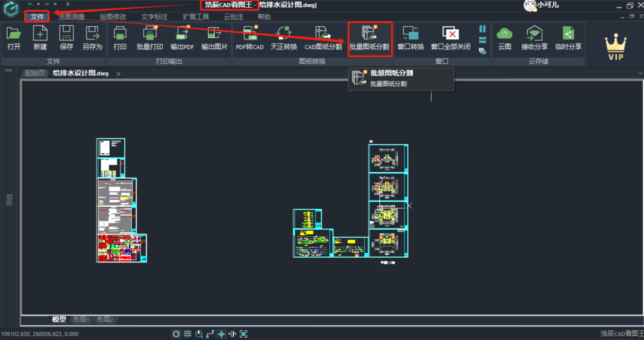Toggle object snap crosshair in status bar
Image resolution: width=644 pixels, height=340 pixels.
[x=221, y=334]
